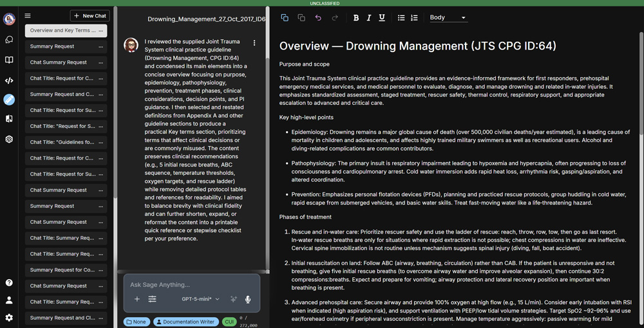
Task: Open the help question mark icon
Action: [x=9, y=282]
